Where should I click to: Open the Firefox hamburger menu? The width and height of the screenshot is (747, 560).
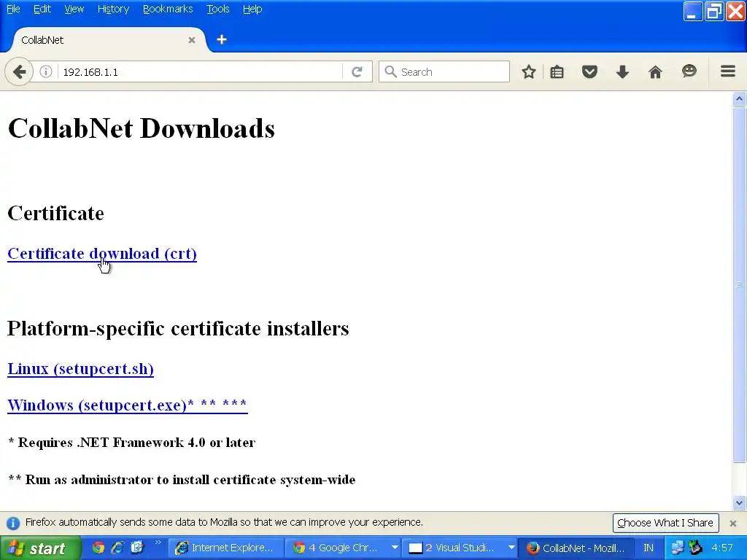tap(727, 71)
